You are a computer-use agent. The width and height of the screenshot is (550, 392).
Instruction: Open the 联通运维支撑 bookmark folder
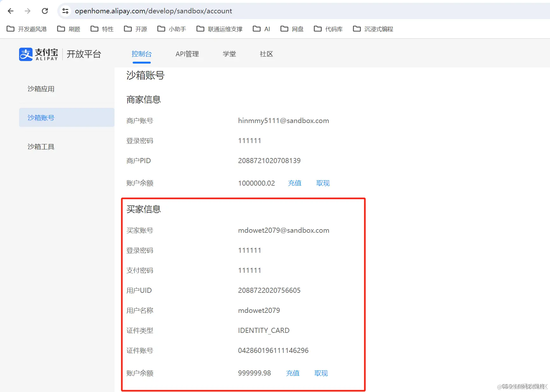219,29
